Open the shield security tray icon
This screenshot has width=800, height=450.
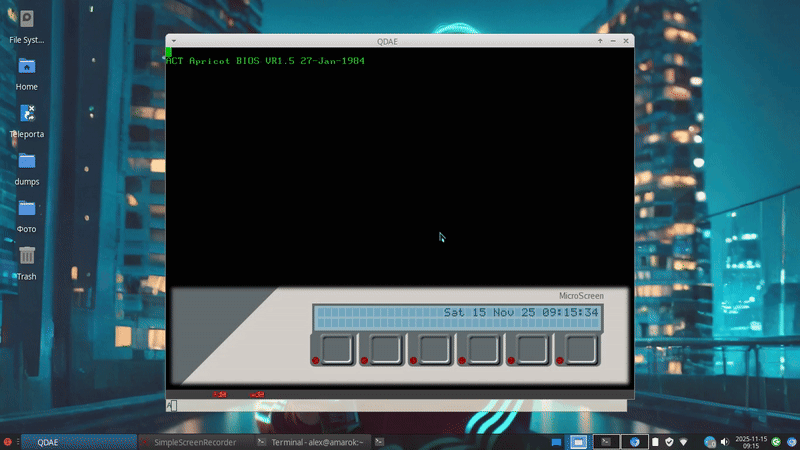click(x=669, y=442)
